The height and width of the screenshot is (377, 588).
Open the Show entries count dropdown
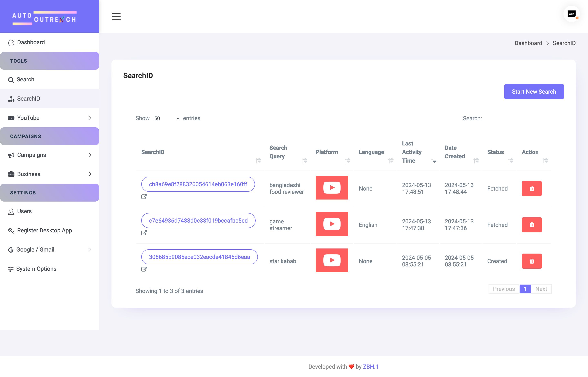click(167, 119)
